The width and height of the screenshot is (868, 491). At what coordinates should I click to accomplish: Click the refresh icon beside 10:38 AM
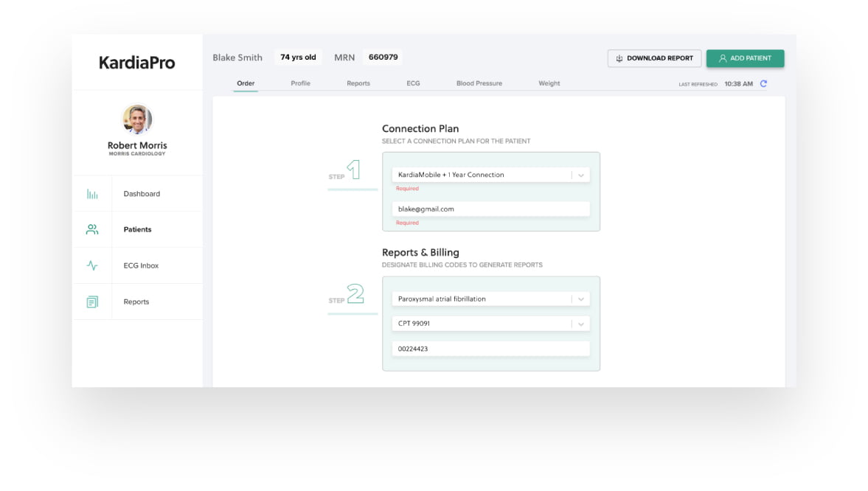(763, 83)
